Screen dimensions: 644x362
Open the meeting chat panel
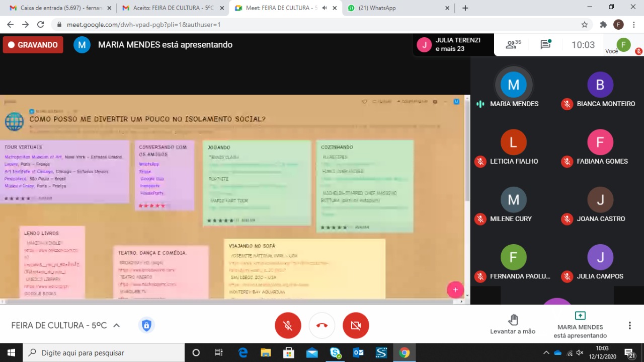pyautogui.click(x=545, y=45)
